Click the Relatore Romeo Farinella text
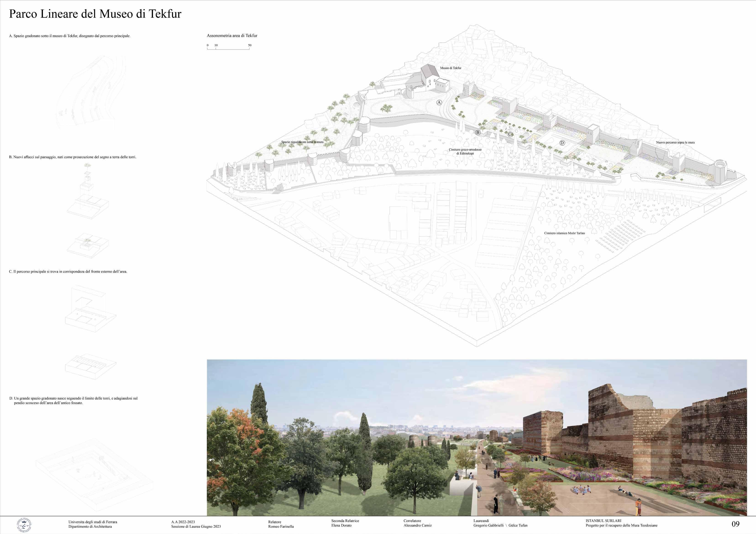The width and height of the screenshot is (756, 534). pyautogui.click(x=281, y=524)
